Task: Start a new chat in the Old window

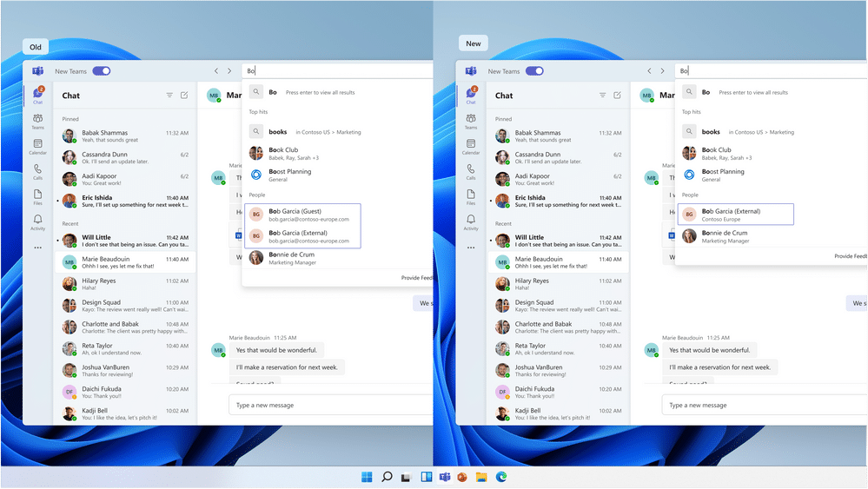Action: tap(184, 96)
